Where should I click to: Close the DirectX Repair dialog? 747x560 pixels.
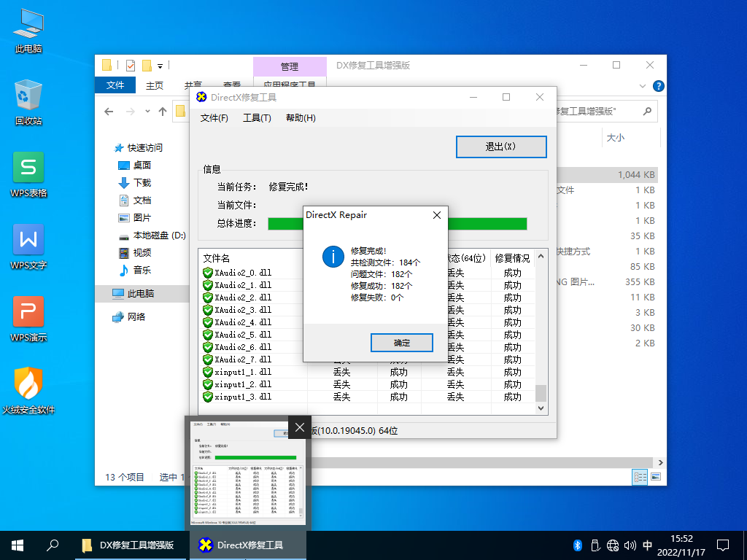click(x=437, y=215)
